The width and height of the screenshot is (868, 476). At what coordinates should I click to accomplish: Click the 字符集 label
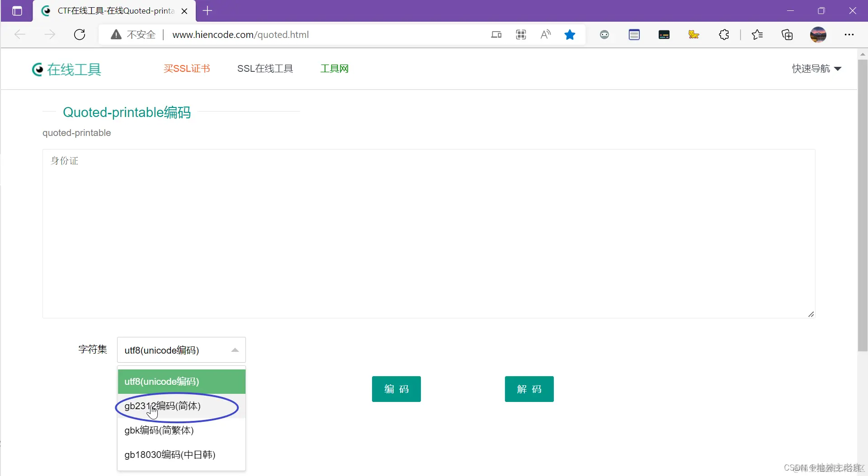click(93, 349)
